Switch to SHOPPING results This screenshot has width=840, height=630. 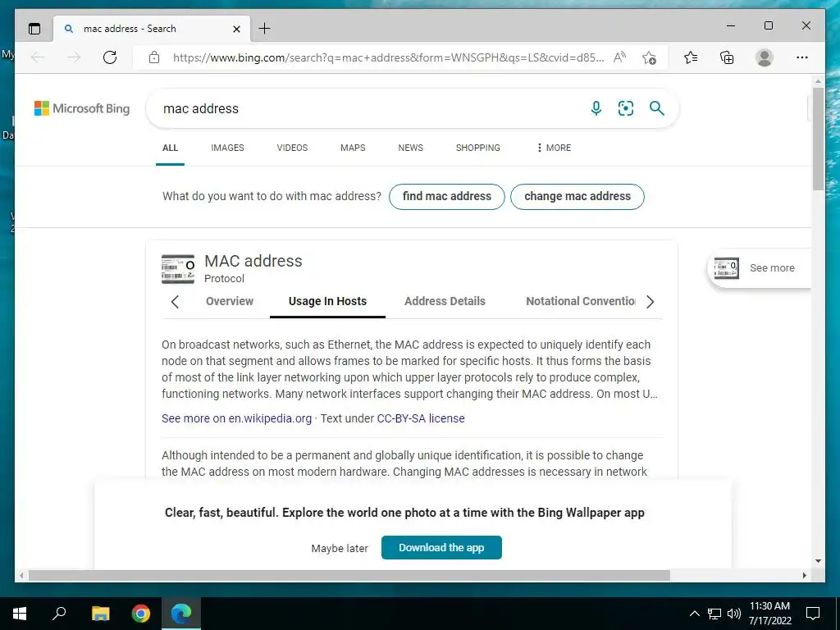coord(478,148)
